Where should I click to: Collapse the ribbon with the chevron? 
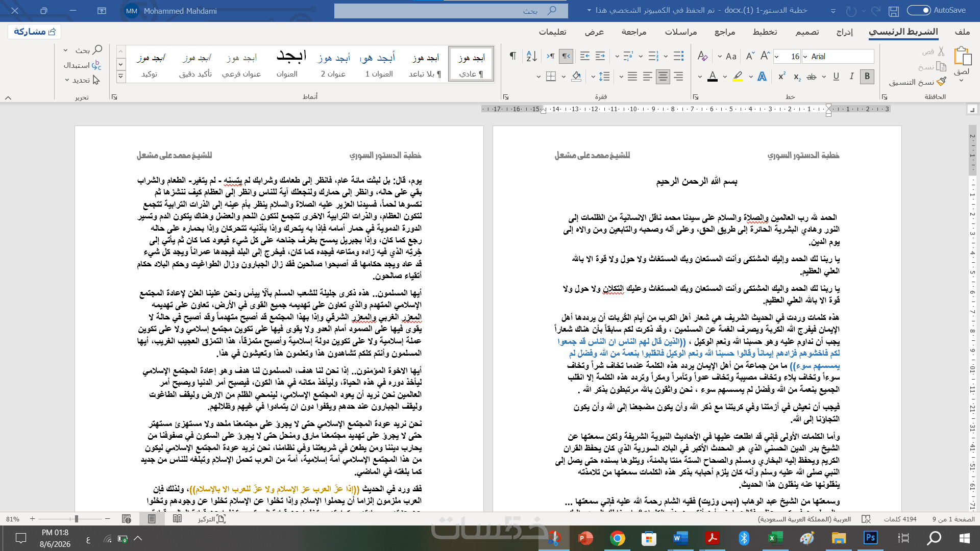(x=8, y=97)
